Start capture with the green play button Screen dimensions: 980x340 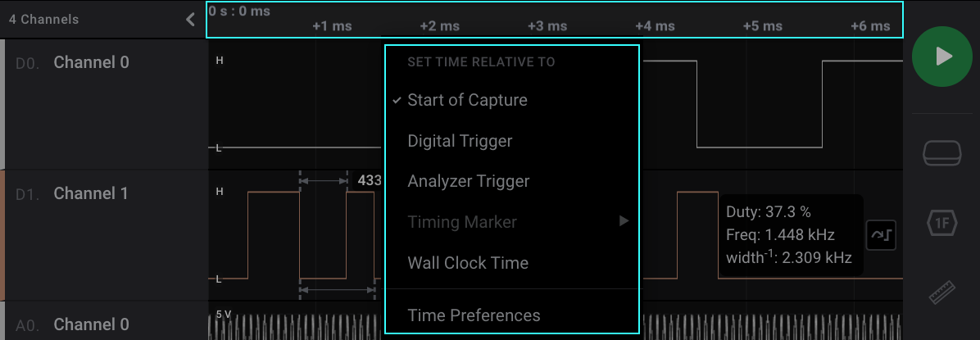click(x=943, y=56)
